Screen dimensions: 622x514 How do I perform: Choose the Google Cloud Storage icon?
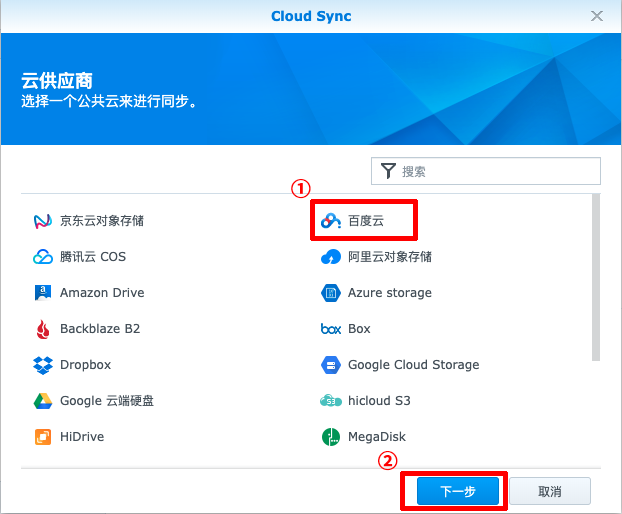pos(331,365)
